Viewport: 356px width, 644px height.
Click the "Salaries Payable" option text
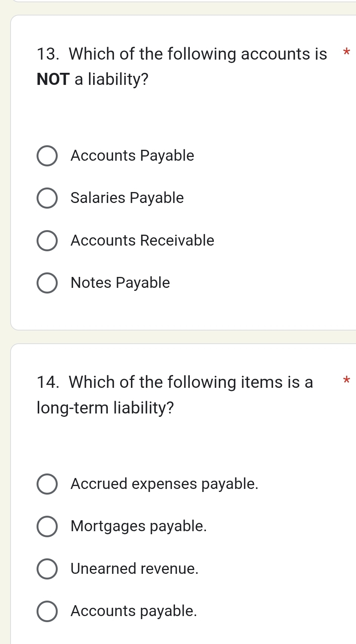pyautogui.click(x=127, y=198)
